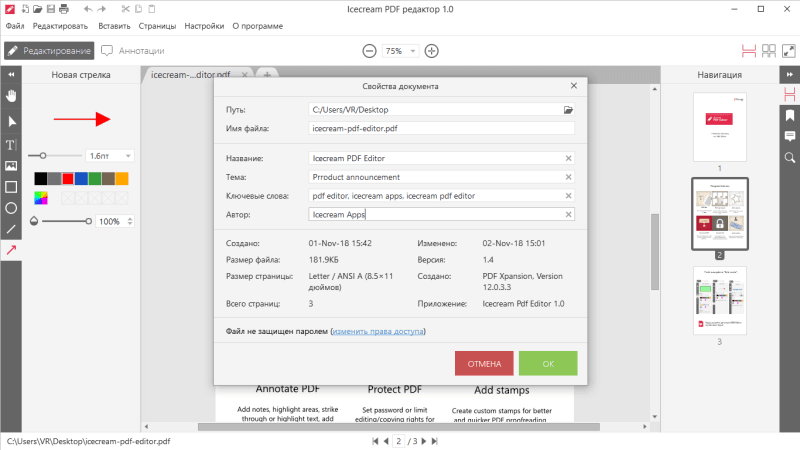Click the ОТМЕНА button
Screen dimensions: 800x450
[x=484, y=363]
